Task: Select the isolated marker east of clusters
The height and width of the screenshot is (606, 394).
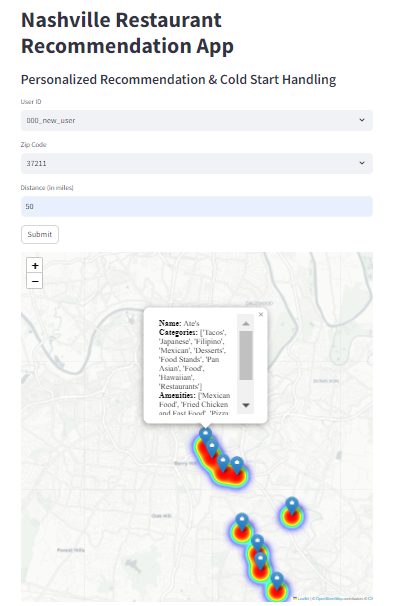Action: pos(292,505)
